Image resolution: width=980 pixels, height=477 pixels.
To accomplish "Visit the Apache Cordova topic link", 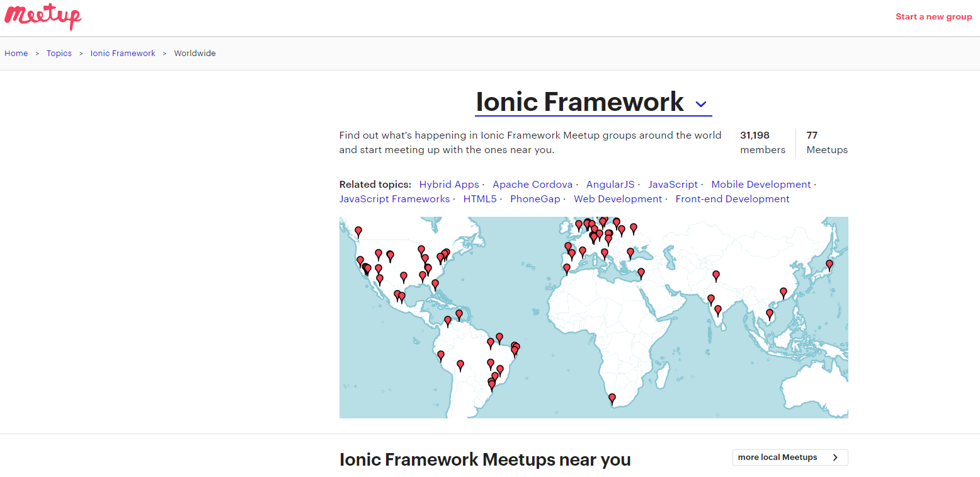I will coord(532,185).
